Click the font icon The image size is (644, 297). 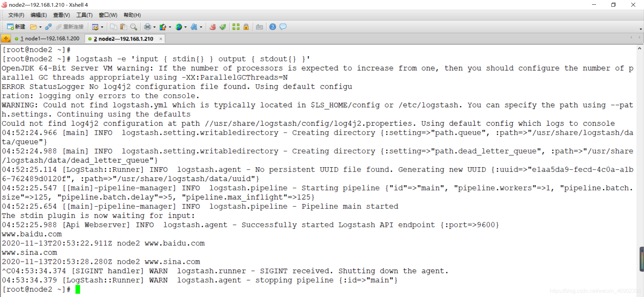194,27
